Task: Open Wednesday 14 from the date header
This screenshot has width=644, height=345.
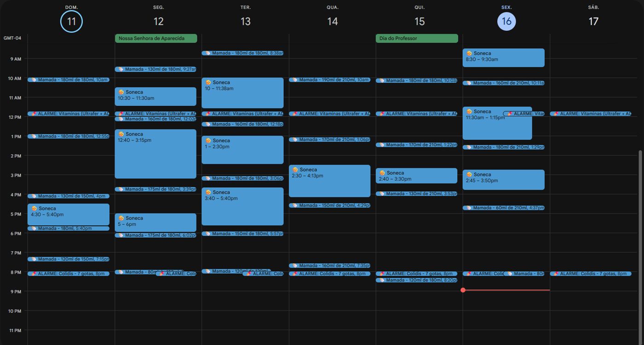Action: point(333,22)
